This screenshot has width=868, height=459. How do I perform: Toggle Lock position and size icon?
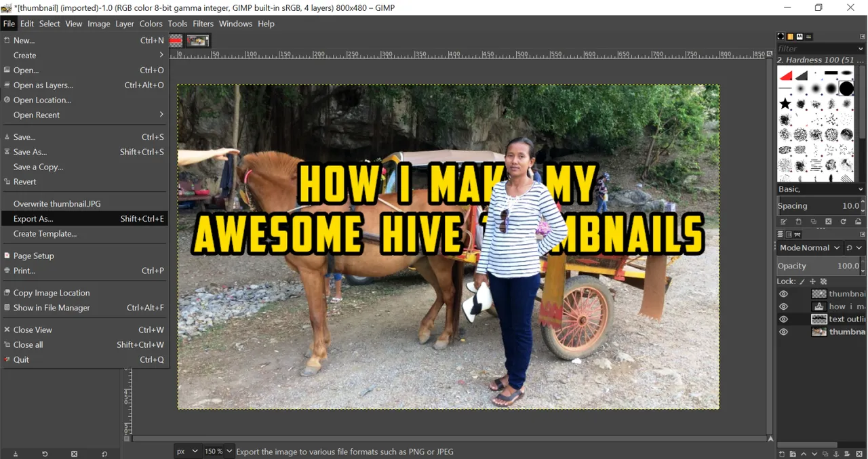(813, 281)
